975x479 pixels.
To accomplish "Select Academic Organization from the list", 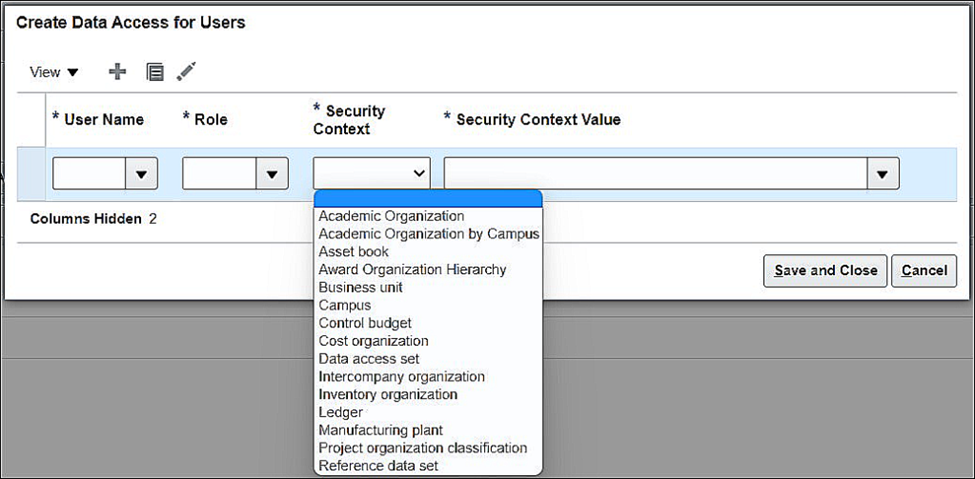I will click(x=391, y=216).
